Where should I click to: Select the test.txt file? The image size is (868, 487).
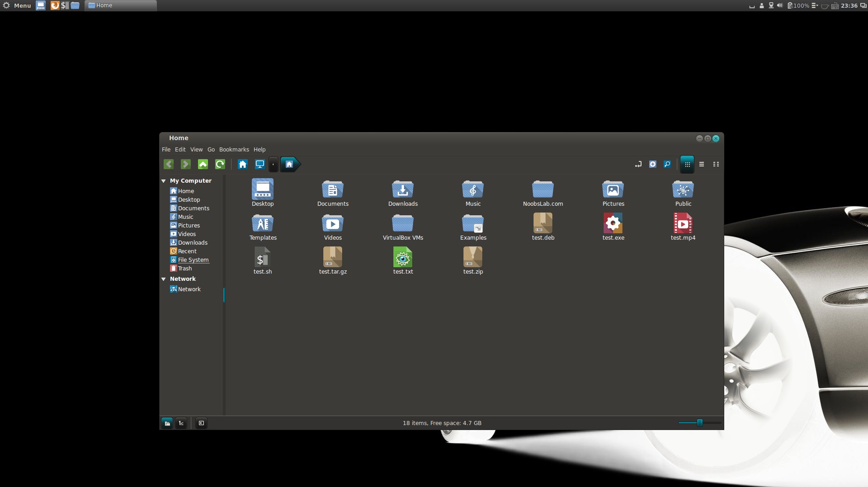point(403,257)
